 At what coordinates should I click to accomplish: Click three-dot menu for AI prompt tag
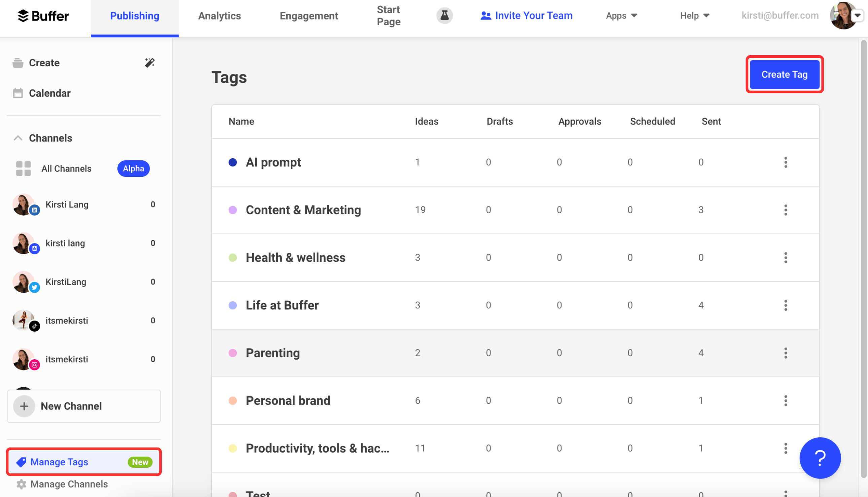pos(786,162)
